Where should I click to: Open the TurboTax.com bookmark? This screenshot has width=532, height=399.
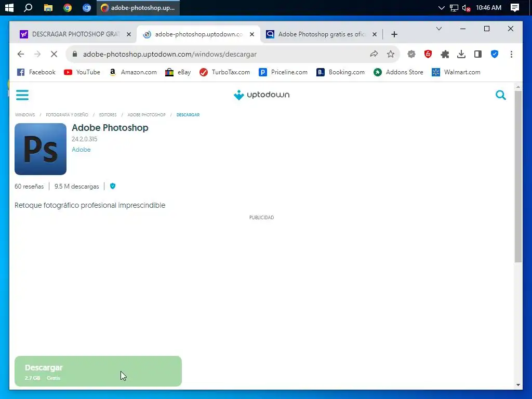[x=224, y=72]
